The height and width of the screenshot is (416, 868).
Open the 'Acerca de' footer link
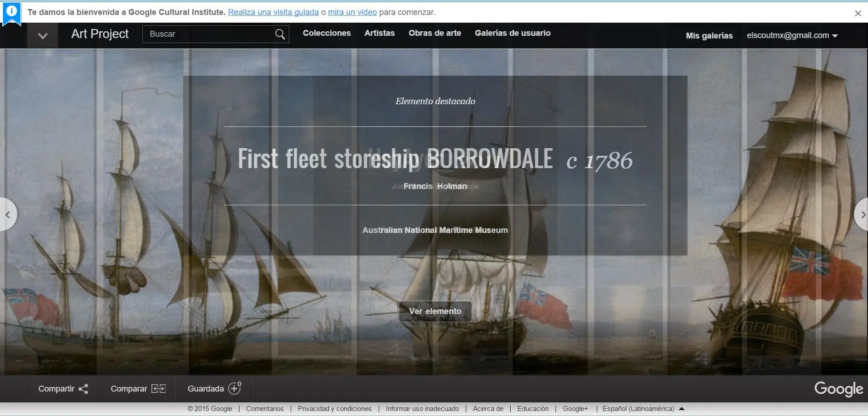[x=488, y=409]
